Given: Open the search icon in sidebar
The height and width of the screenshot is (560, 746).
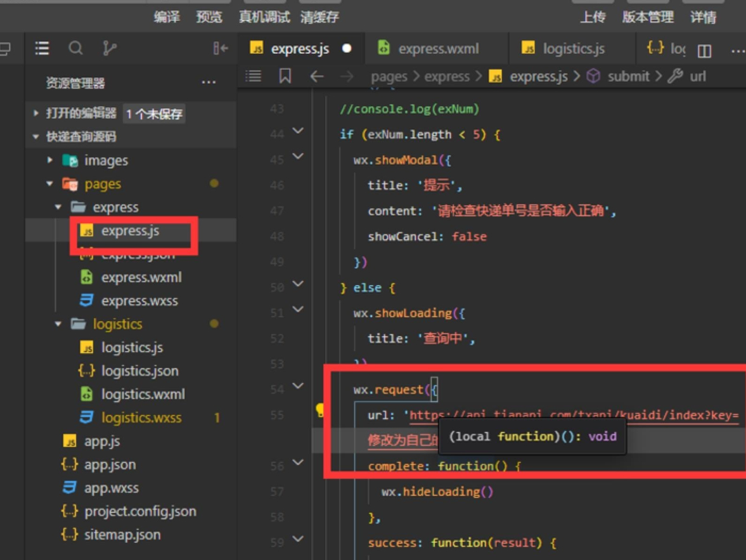Looking at the screenshot, I should [x=75, y=48].
